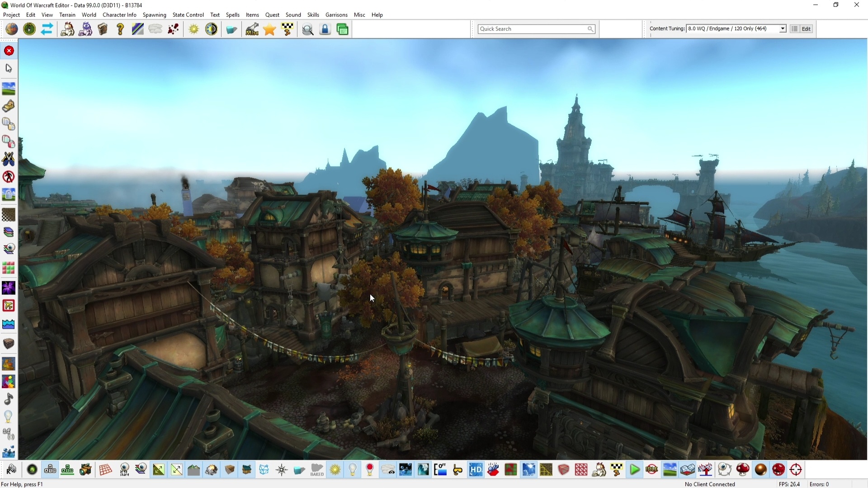Toggle the area share eye button
868x488 pixels.
tap(124, 470)
